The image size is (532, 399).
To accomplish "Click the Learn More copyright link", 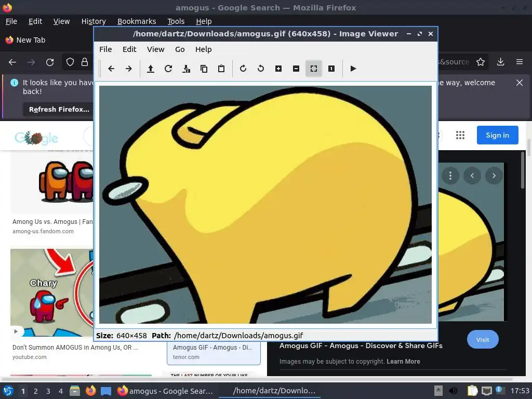I will 403,362.
